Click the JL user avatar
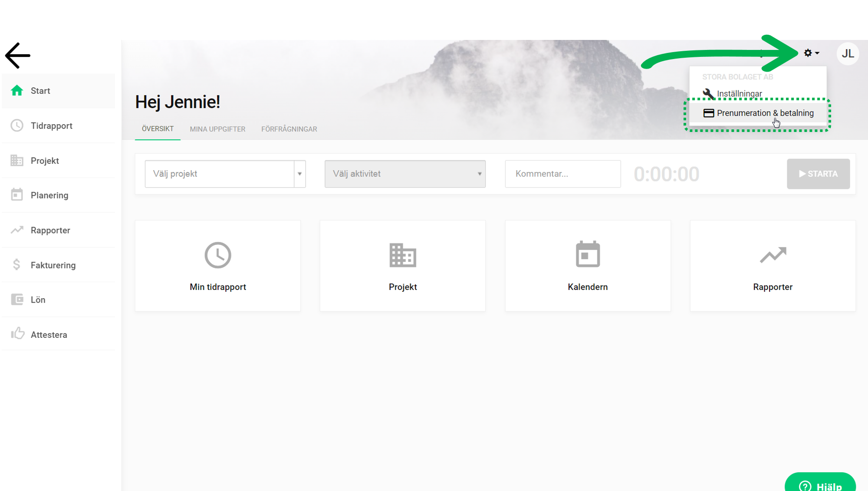This screenshot has height=491, width=868. [x=848, y=53]
